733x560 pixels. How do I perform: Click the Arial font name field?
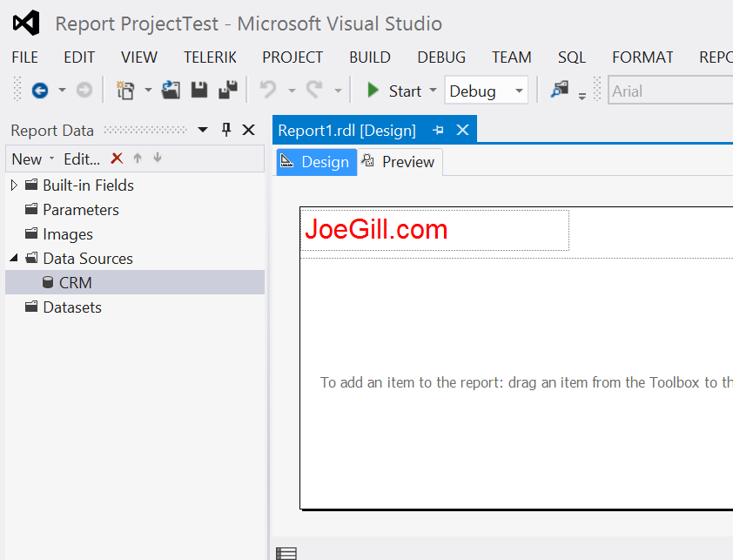pos(670,91)
